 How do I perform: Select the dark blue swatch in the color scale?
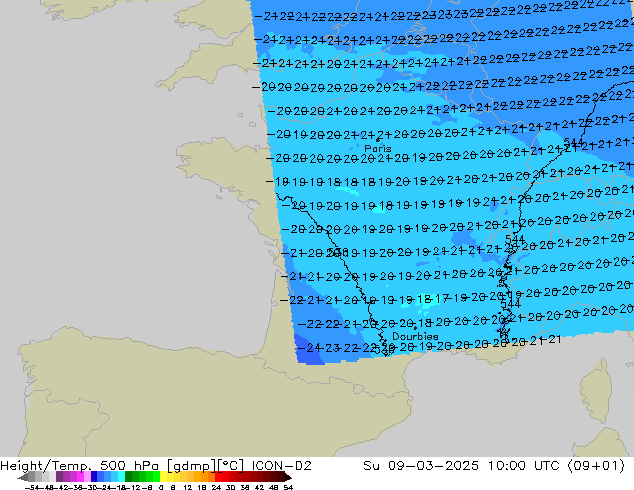tap(94, 477)
